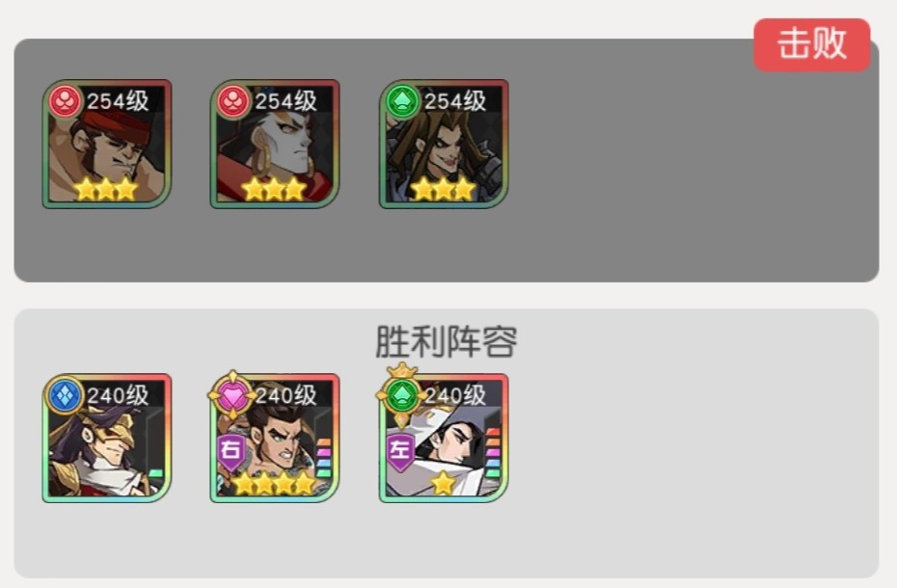
Task: Click the 胜利阵容 heading
Action: (x=447, y=341)
